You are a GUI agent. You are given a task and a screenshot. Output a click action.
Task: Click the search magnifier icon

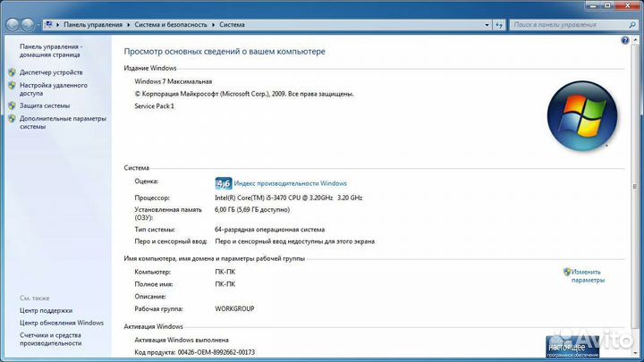(632, 25)
